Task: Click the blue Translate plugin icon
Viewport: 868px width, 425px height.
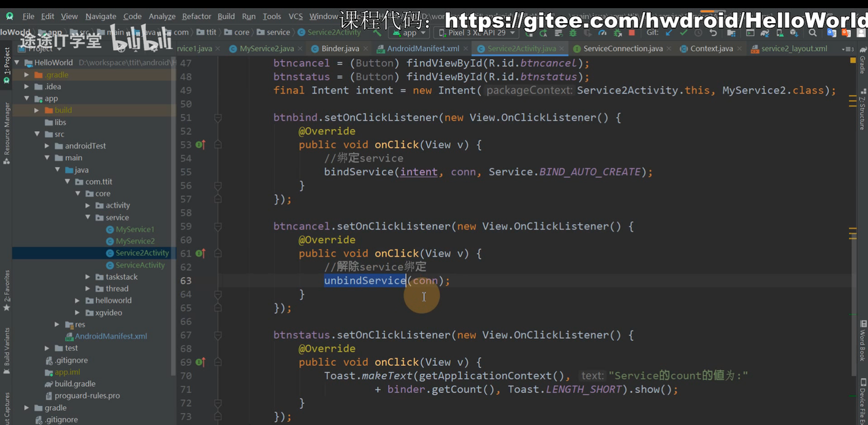Action: (831, 32)
